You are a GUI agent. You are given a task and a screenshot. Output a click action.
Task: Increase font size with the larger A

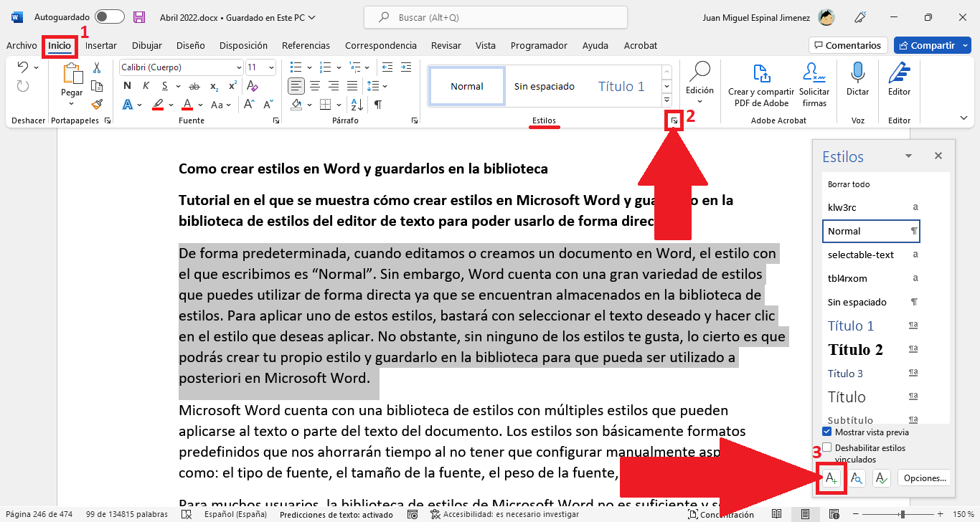coord(249,104)
